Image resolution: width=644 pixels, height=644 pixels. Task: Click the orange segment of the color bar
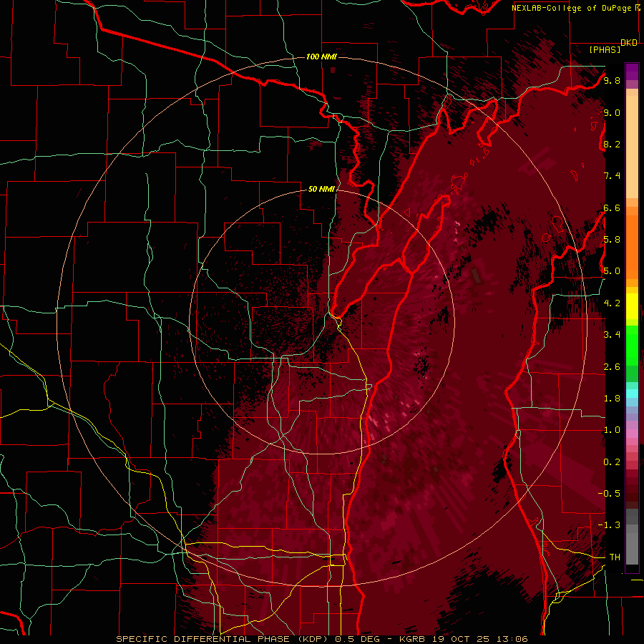(x=632, y=248)
